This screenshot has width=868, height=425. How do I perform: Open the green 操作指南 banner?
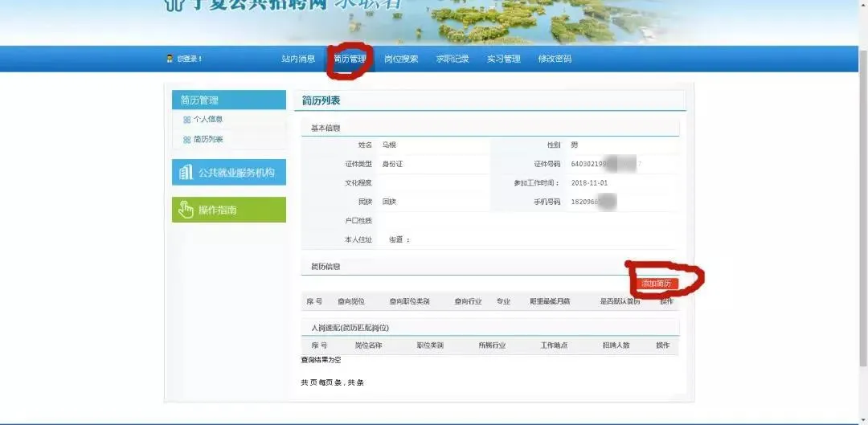point(228,210)
